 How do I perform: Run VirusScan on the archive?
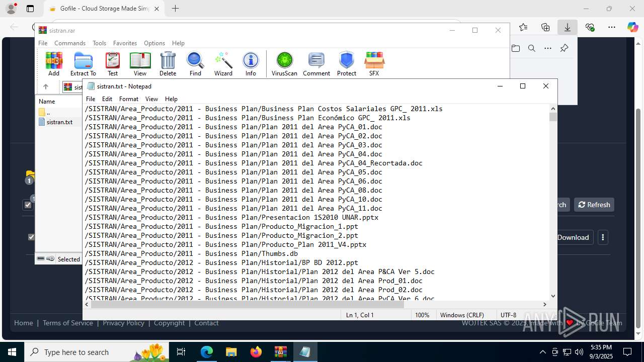(284, 64)
